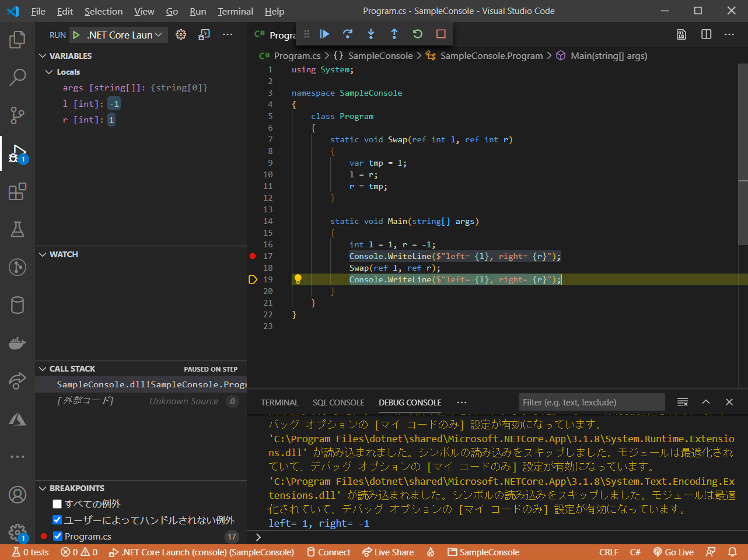Maximize the bottom panel
Image resolution: width=748 pixels, height=560 pixels.
coord(706,402)
